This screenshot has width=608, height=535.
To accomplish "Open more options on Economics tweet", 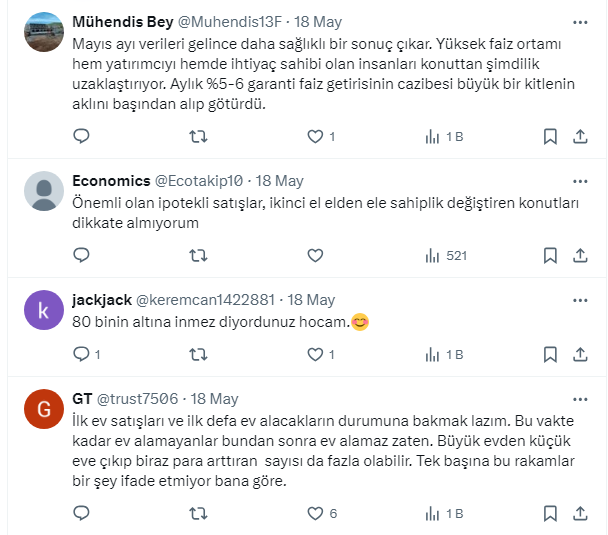I will 580,181.
